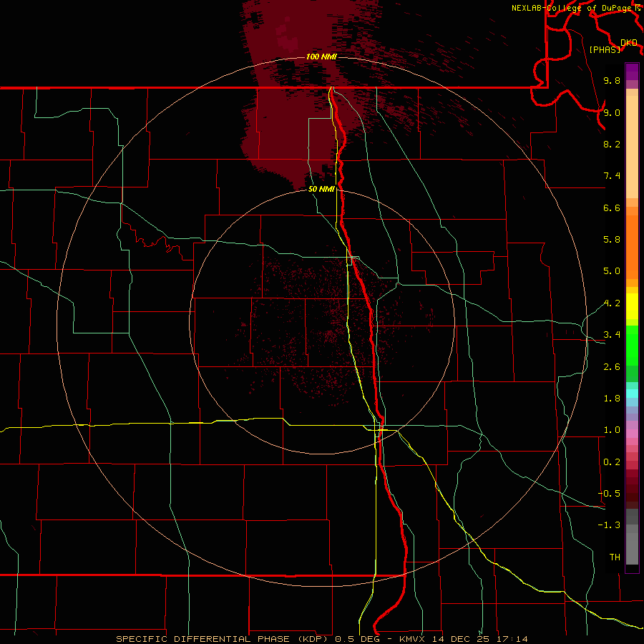Click the pink color bar segment
Image resolution: width=644 pixels, height=644 pixels.
632,434
